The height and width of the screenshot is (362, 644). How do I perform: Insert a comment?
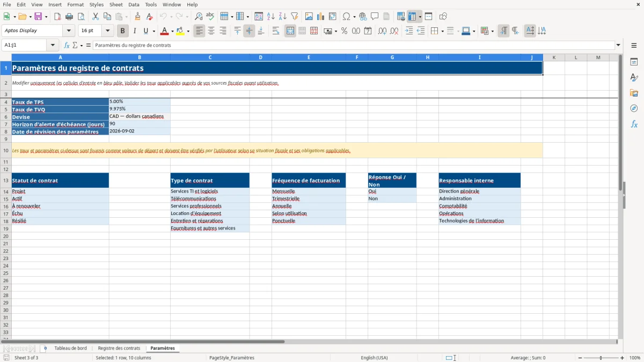pyautogui.click(x=375, y=17)
